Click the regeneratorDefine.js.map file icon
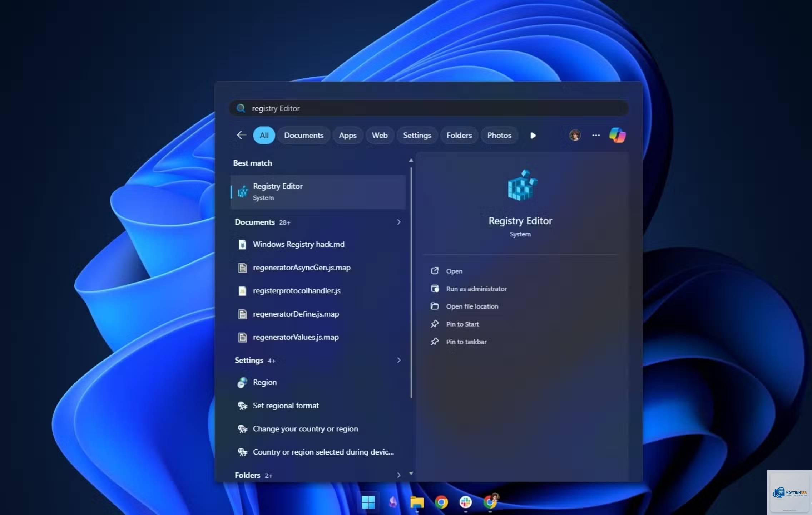 click(242, 314)
